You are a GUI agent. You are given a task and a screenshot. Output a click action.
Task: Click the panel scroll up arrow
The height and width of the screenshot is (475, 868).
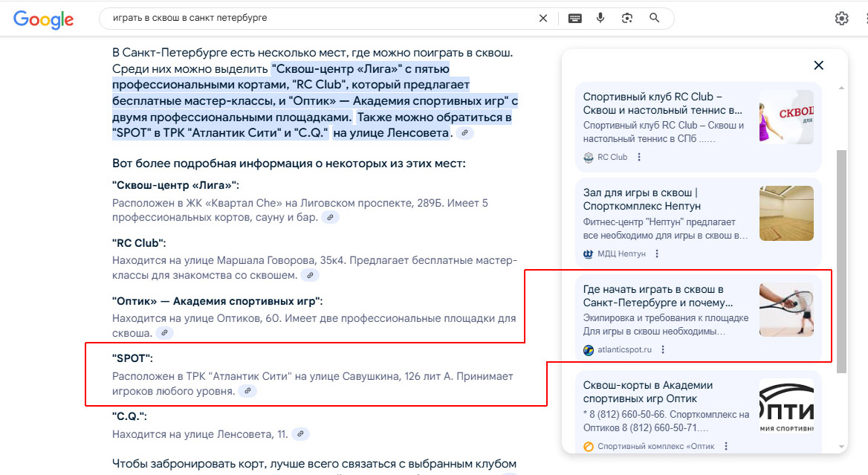pos(841,88)
